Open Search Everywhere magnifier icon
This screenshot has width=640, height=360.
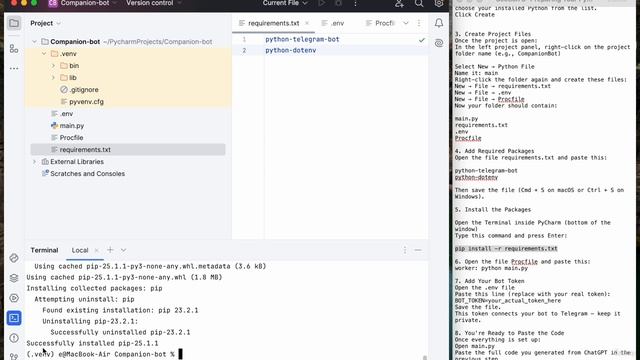(419, 3)
